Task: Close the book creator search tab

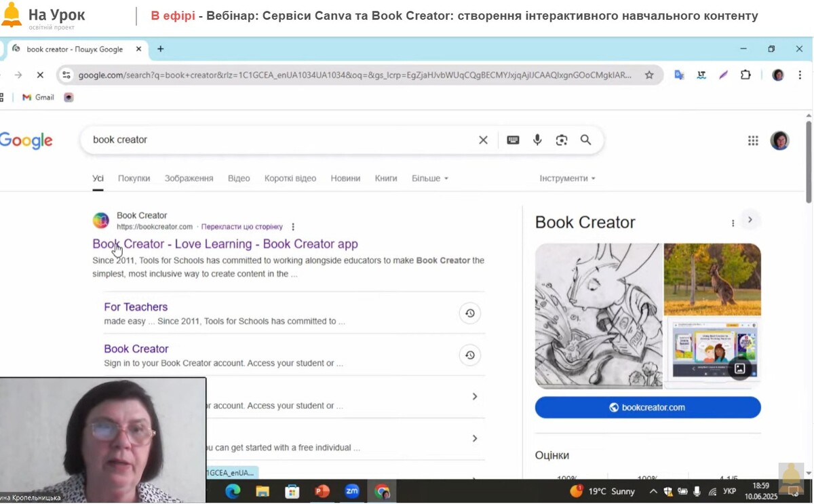Action: pyautogui.click(x=138, y=49)
